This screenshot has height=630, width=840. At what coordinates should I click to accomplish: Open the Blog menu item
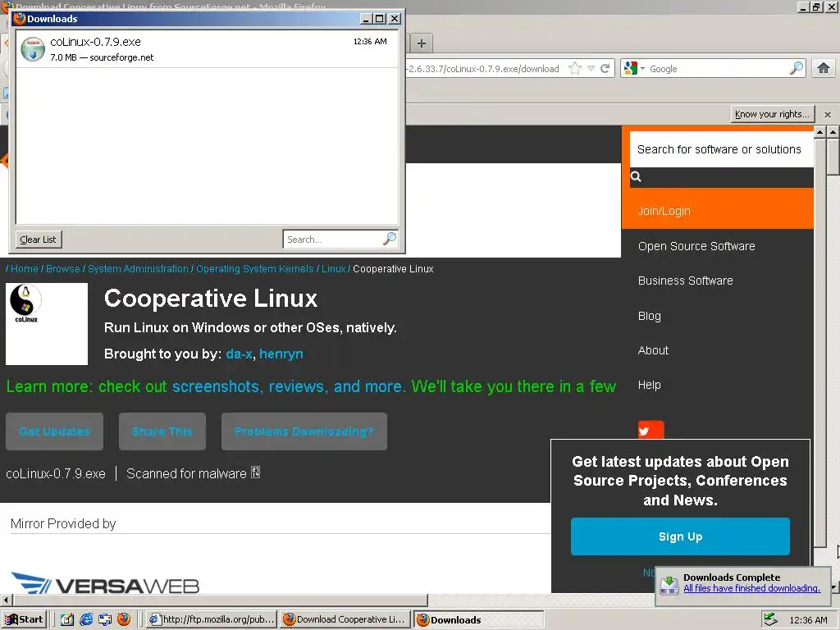pos(650,316)
